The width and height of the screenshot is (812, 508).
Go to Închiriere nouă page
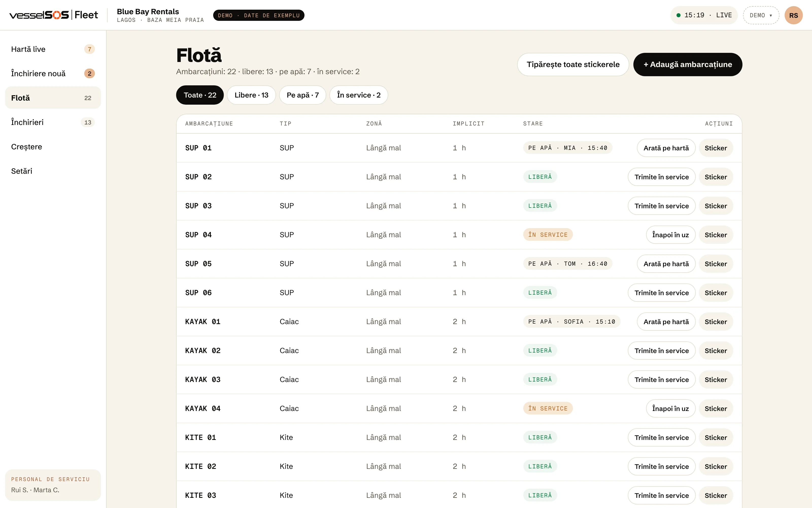(53, 74)
